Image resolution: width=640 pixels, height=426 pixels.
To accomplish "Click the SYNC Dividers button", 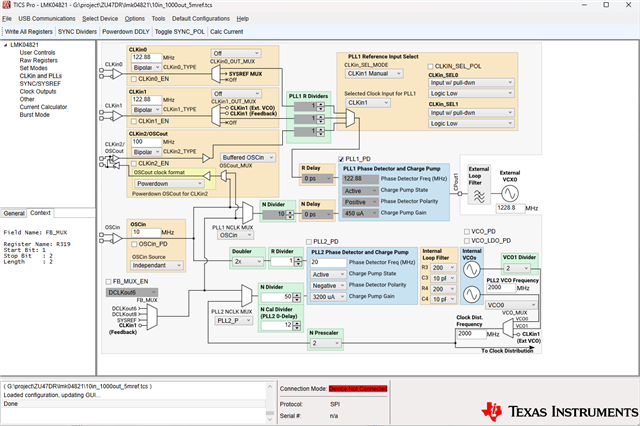I will click(x=77, y=31).
